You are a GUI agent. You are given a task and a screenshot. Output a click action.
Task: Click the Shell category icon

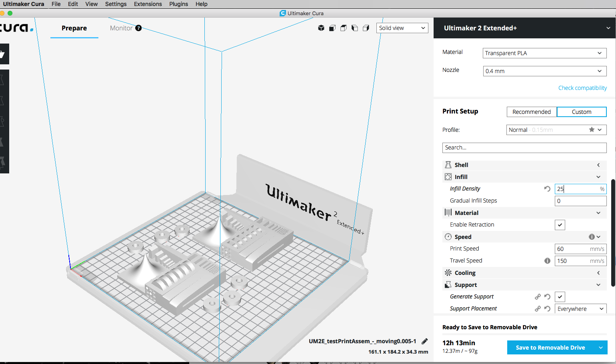pos(448,165)
